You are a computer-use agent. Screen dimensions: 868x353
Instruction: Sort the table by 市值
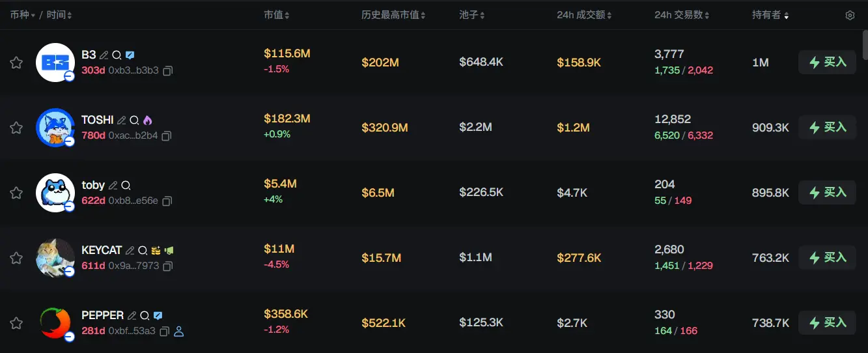click(277, 15)
